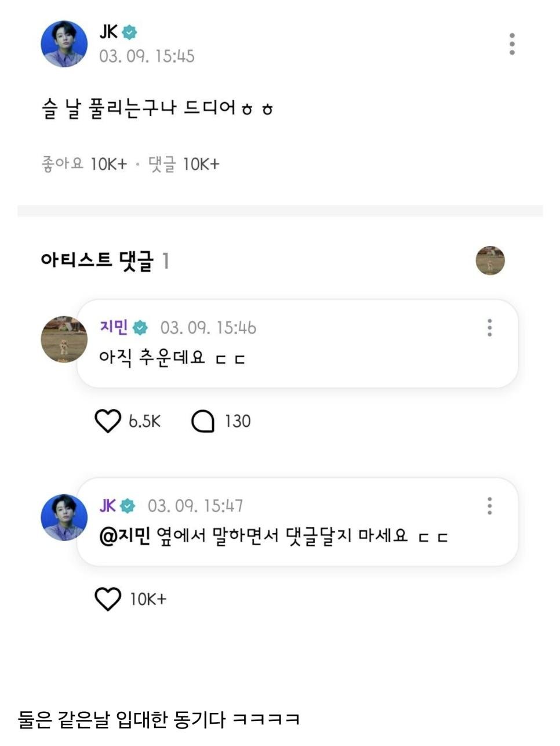Click the 지민 username on the comment

[x=114, y=327]
